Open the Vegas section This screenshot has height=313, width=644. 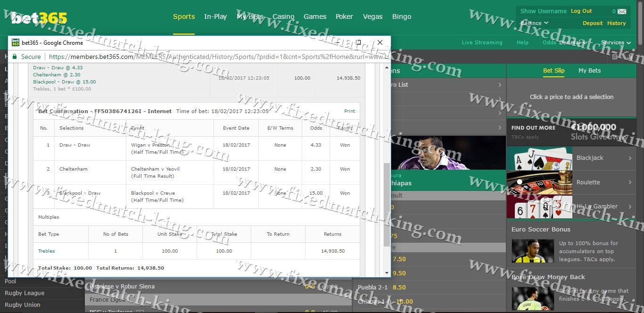point(372,16)
